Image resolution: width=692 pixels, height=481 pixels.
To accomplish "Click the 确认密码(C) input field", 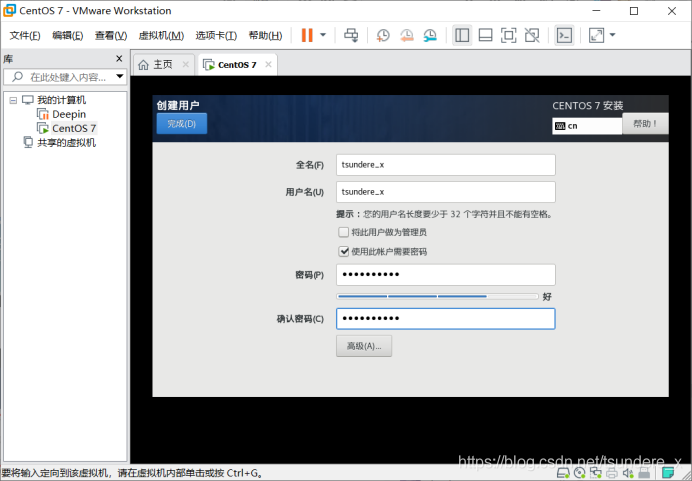I will 446,319.
